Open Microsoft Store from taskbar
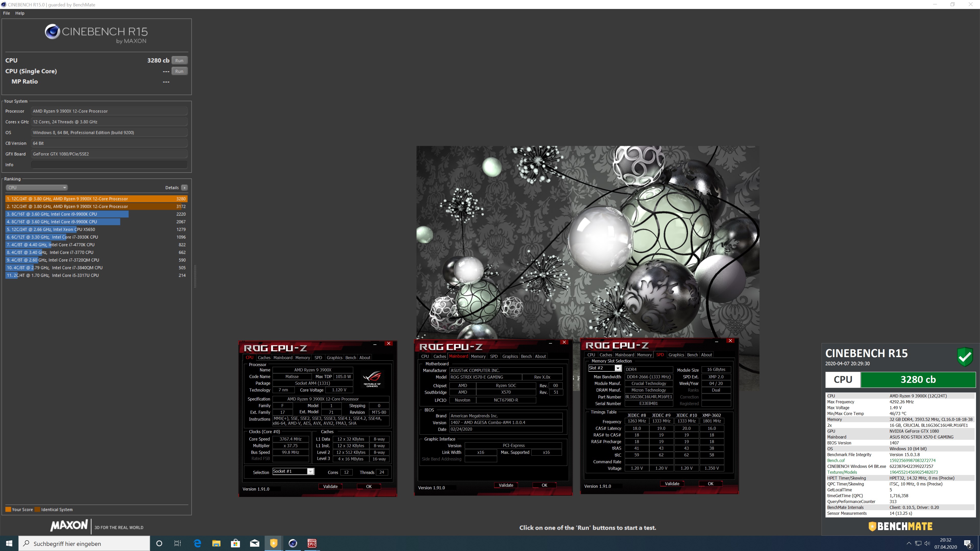 click(235, 543)
